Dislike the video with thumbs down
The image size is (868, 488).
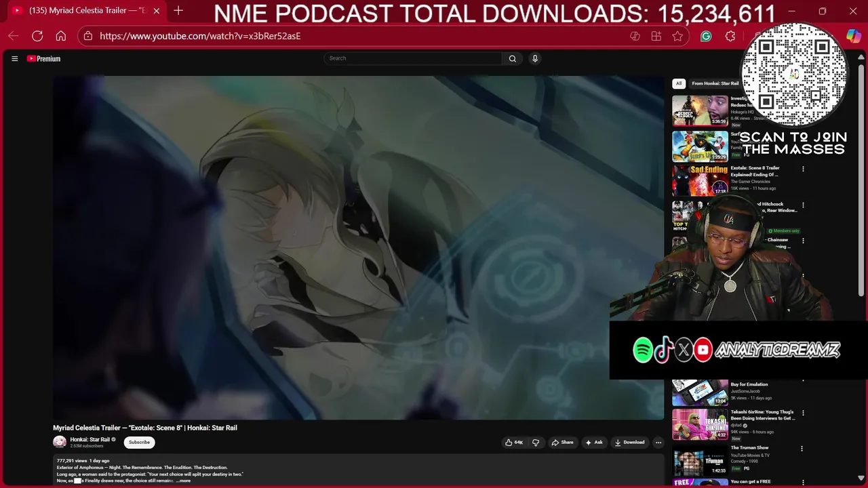tap(536, 443)
